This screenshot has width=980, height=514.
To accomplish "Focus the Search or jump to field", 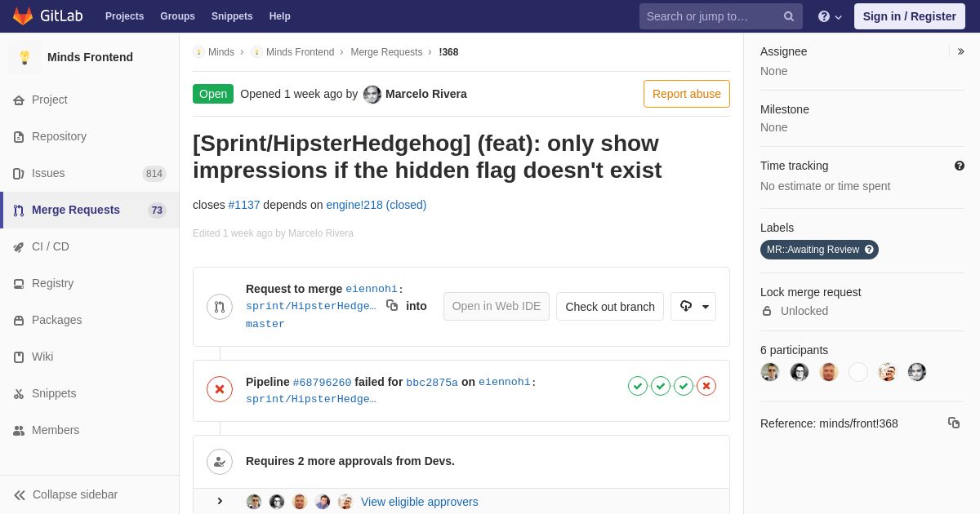I will pos(721,16).
